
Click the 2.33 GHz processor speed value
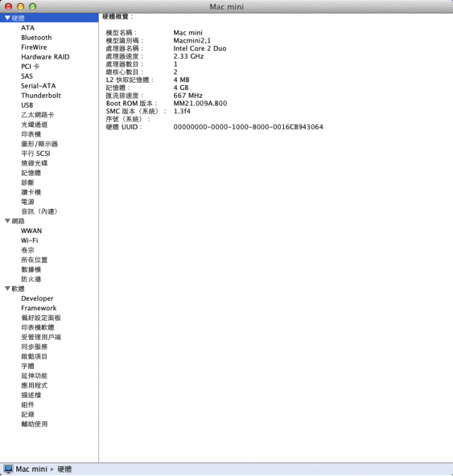188,57
